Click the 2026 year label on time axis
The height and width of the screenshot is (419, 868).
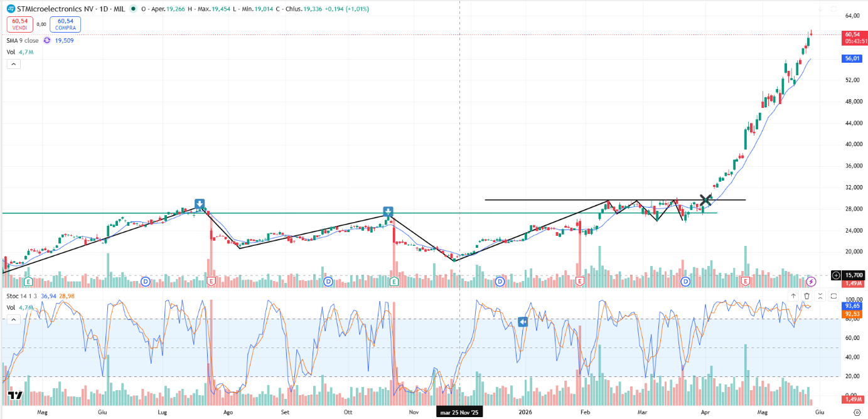[526, 413]
